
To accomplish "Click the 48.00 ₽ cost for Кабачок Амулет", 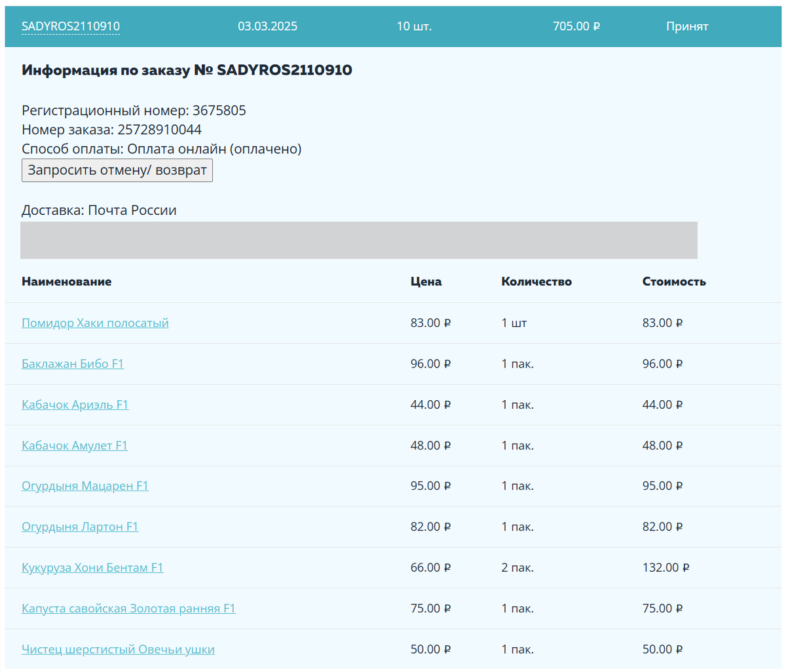I will point(663,445).
